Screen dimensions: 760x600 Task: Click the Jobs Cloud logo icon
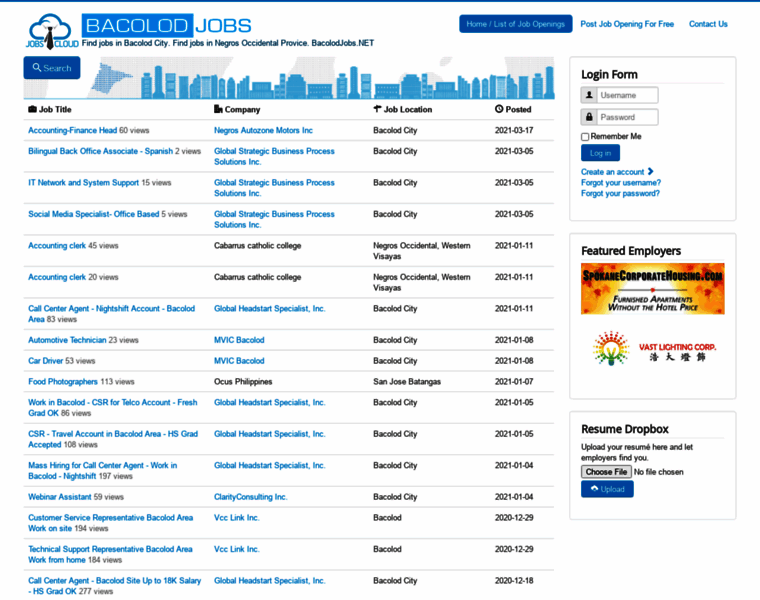tap(51, 32)
